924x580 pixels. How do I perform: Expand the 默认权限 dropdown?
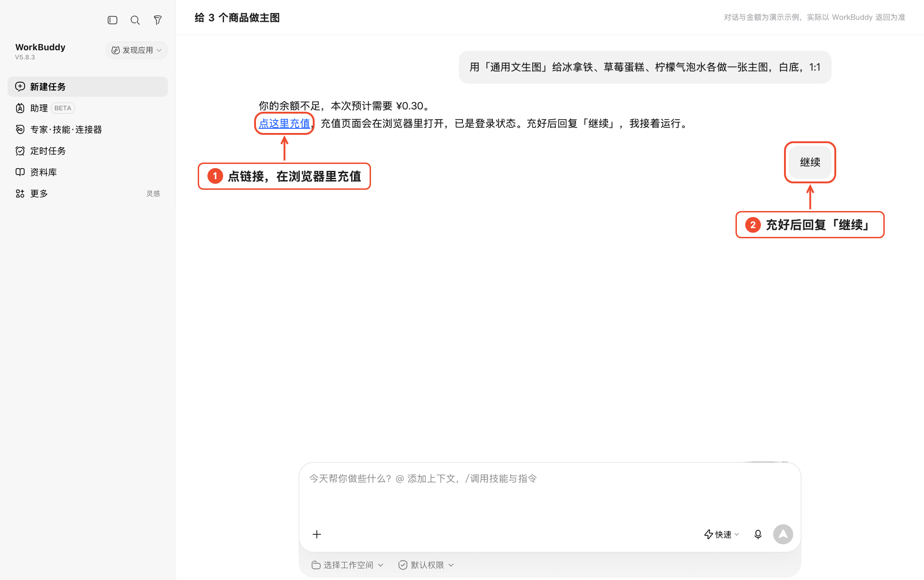coord(426,565)
